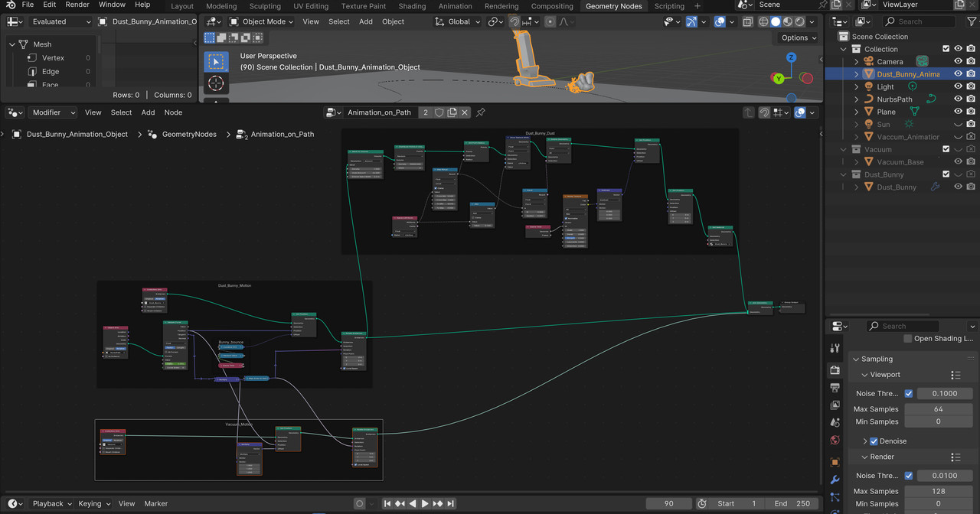The image size is (980, 514).
Task: Enable proportional editing in the 3D viewport
Action: coord(550,21)
